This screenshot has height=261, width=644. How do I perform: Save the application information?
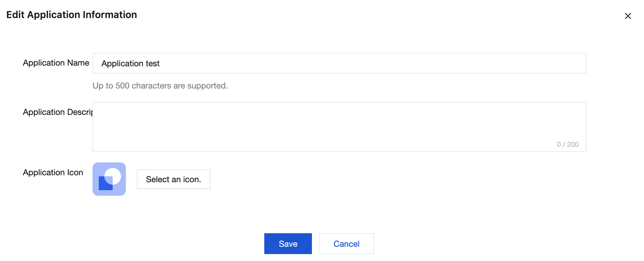point(288,244)
